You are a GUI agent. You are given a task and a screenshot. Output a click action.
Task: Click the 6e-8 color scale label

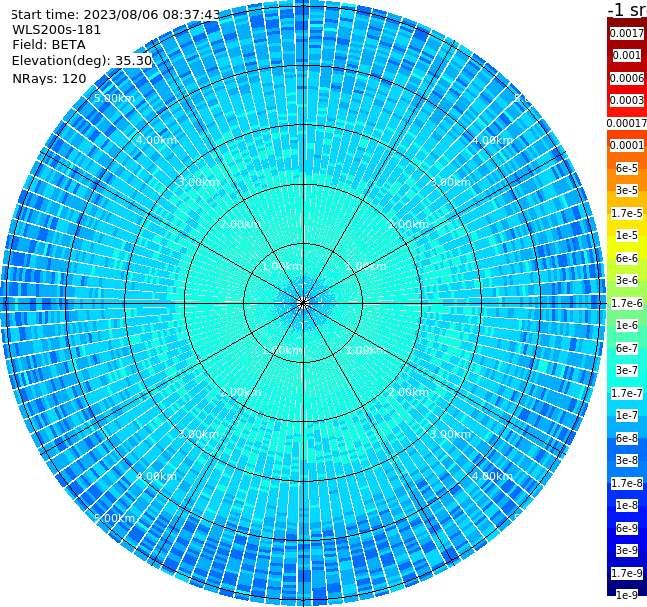click(627, 438)
